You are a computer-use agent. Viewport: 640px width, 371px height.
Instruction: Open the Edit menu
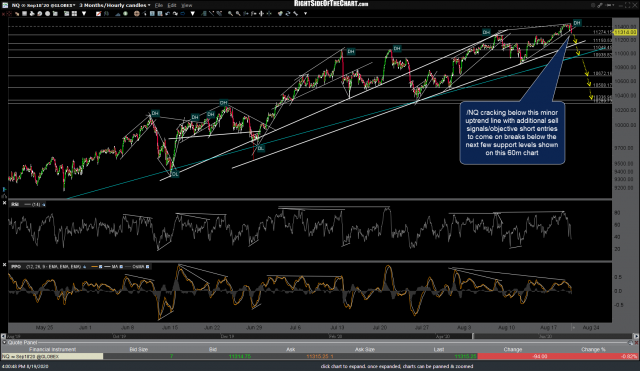click(172, 5)
